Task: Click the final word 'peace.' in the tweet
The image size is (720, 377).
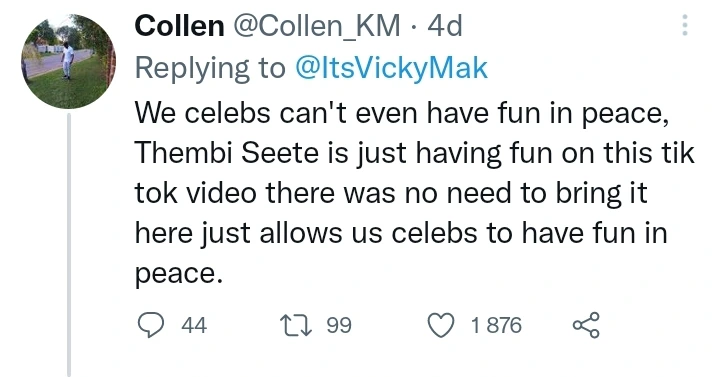Action: click(179, 275)
